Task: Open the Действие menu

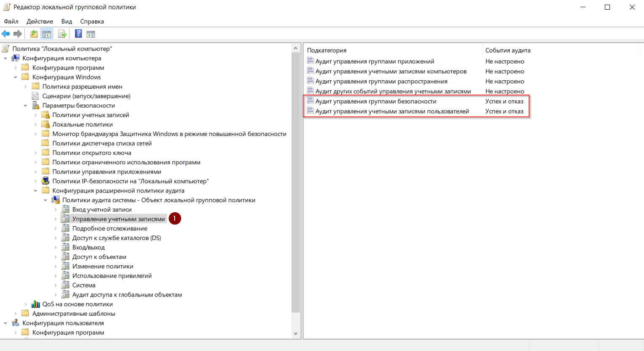Action: pyautogui.click(x=40, y=21)
